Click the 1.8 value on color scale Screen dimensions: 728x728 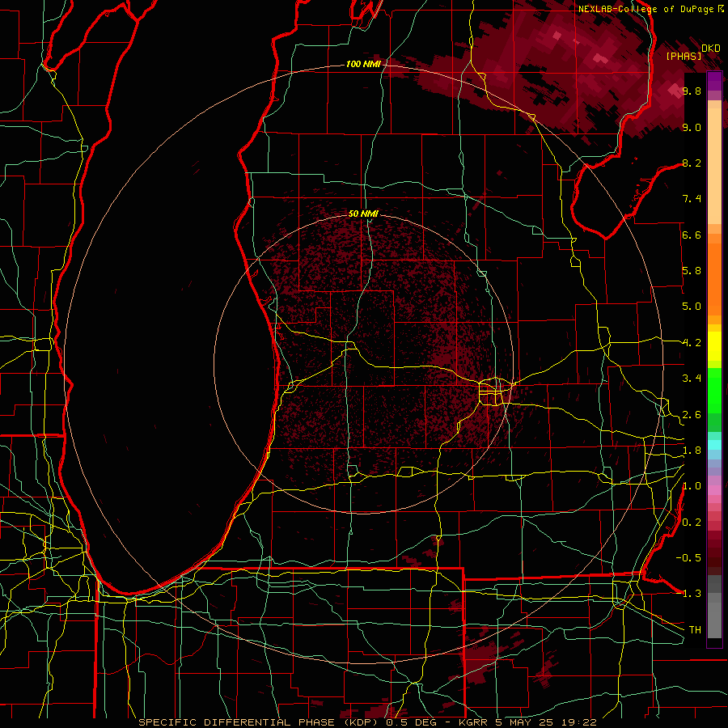click(692, 451)
